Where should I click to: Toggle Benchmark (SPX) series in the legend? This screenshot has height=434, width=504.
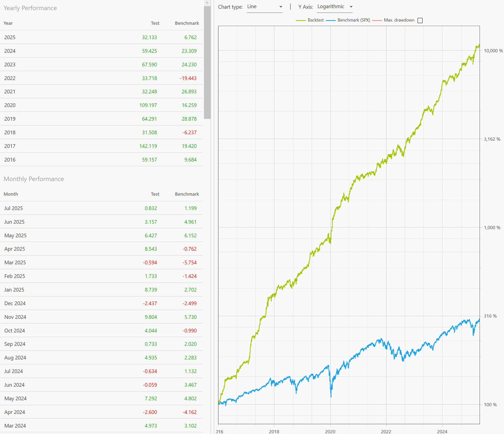(x=354, y=20)
